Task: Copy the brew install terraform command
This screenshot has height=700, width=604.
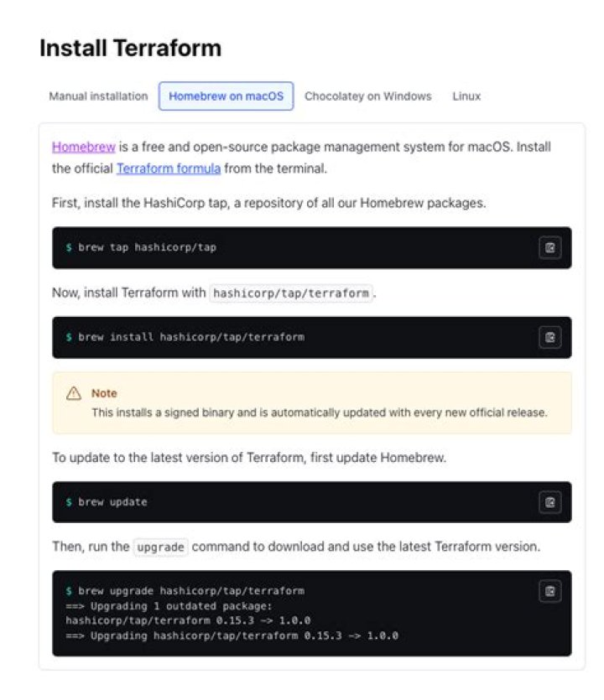Action: point(549,338)
